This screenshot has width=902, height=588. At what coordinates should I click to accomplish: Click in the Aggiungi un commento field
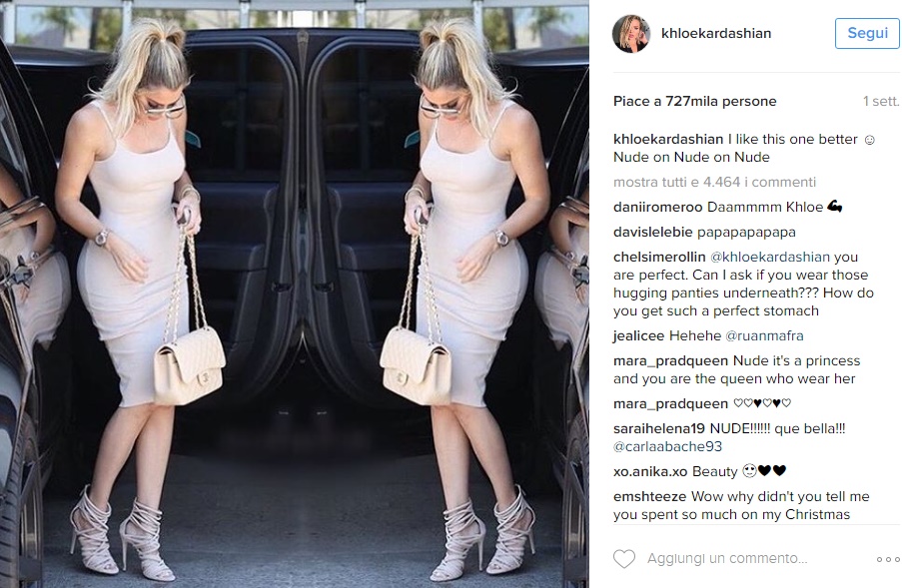pos(727,559)
